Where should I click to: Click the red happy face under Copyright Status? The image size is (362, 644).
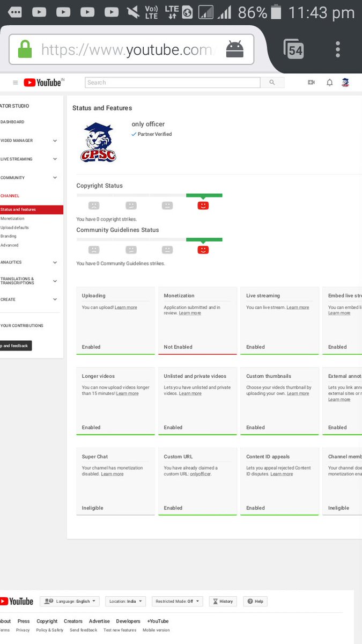point(203,206)
